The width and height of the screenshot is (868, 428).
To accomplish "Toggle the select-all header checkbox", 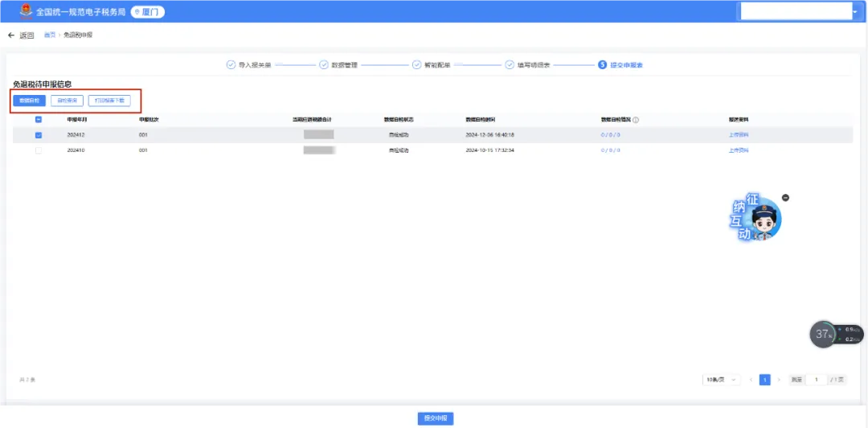I will (39, 119).
